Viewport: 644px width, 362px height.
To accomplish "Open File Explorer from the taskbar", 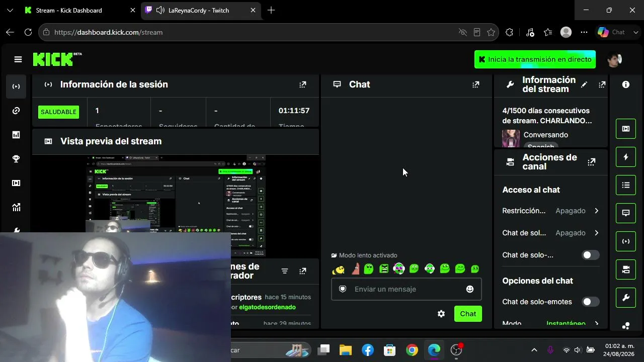I will 345,350.
